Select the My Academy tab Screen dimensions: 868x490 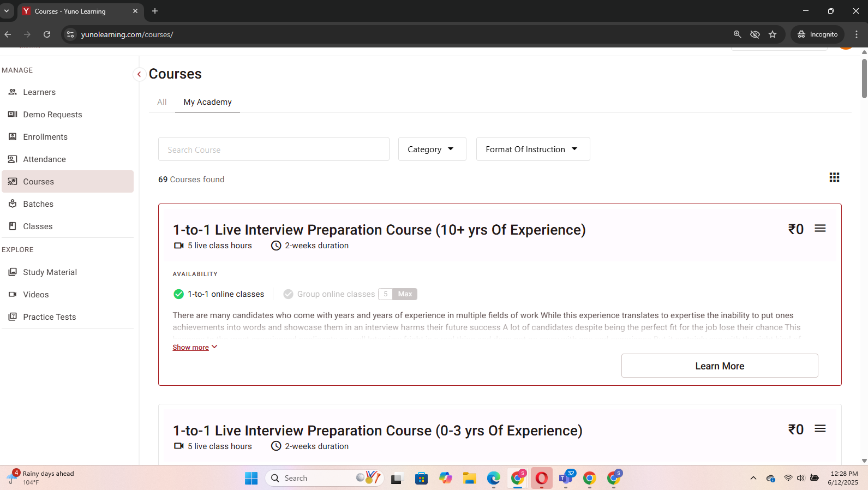pyautogui.click(x=207, y=102)
